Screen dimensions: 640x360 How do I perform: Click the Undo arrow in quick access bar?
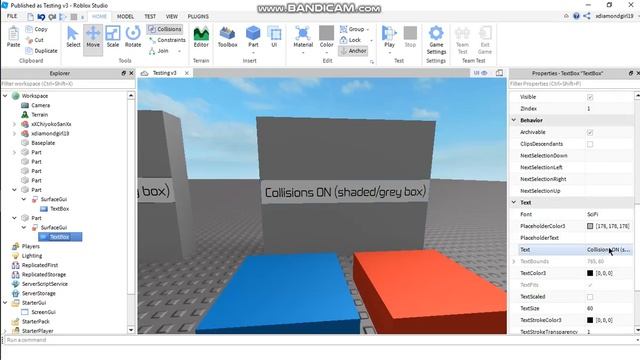coord(41,17)
